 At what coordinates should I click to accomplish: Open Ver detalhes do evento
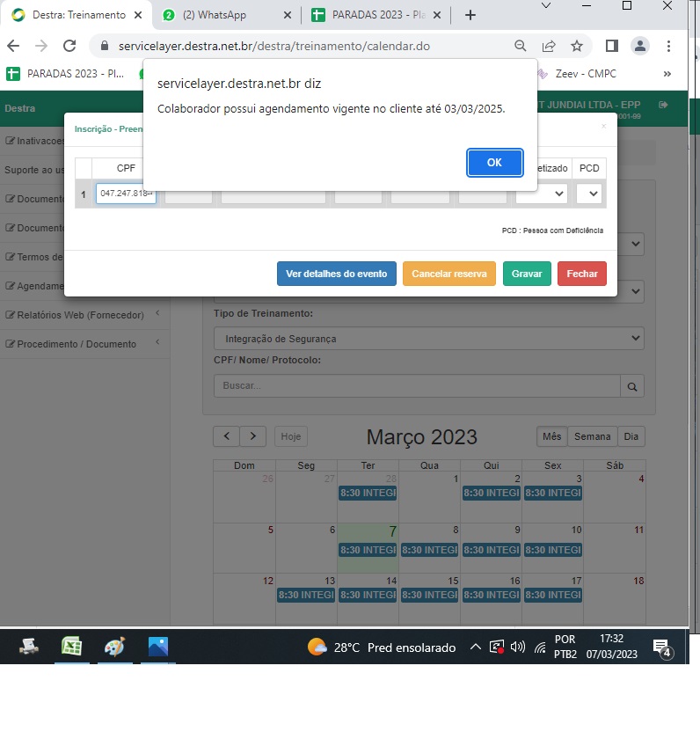336,274
